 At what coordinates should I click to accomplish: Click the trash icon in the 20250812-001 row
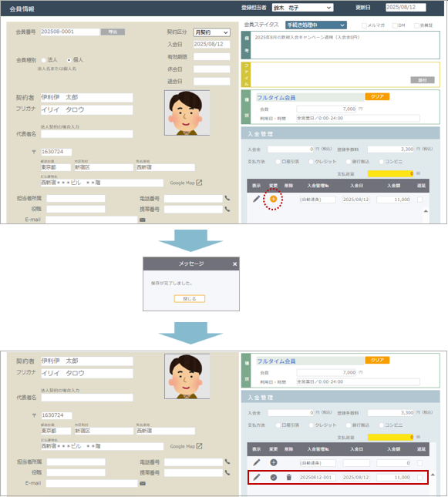(x=288, y=477)
